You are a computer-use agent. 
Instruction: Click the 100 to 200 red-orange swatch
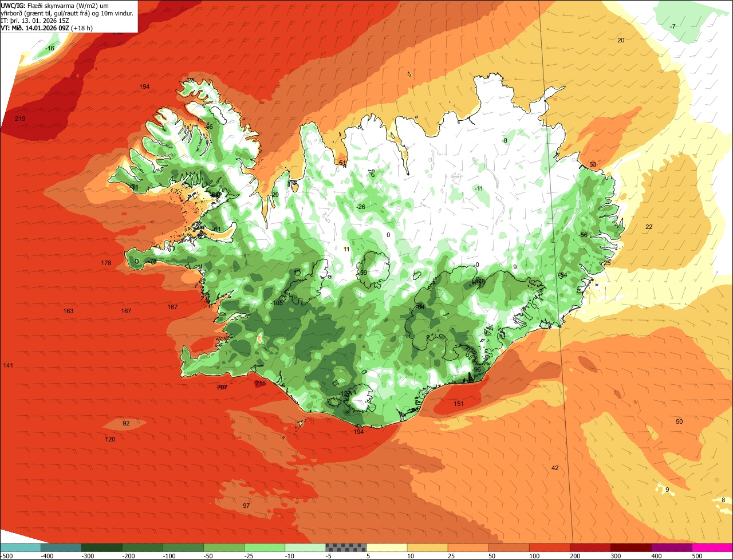click(549, 547)
